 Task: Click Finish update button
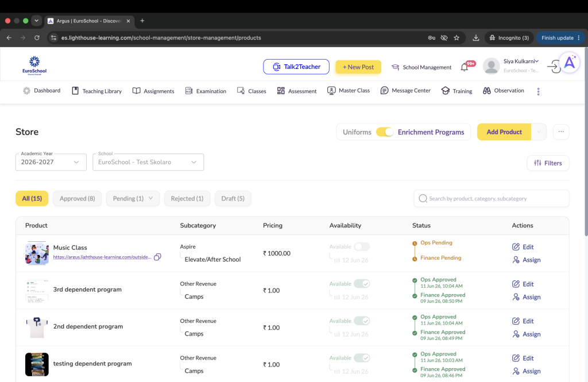click(x=557, y=37)
